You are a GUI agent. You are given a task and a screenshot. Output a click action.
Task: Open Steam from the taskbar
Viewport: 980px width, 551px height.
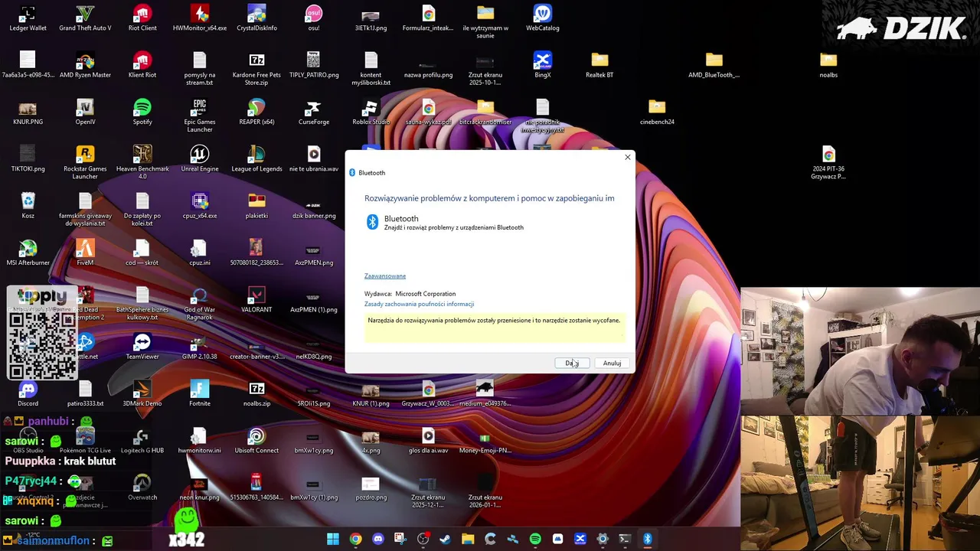445,539
